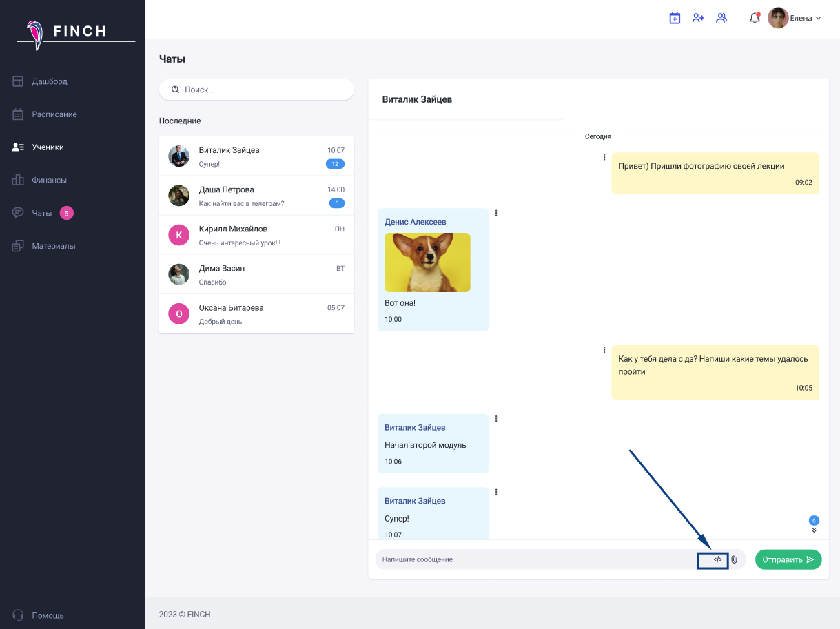Click the Помощь headset icon
840x629 pixels.
coord(19,615)
